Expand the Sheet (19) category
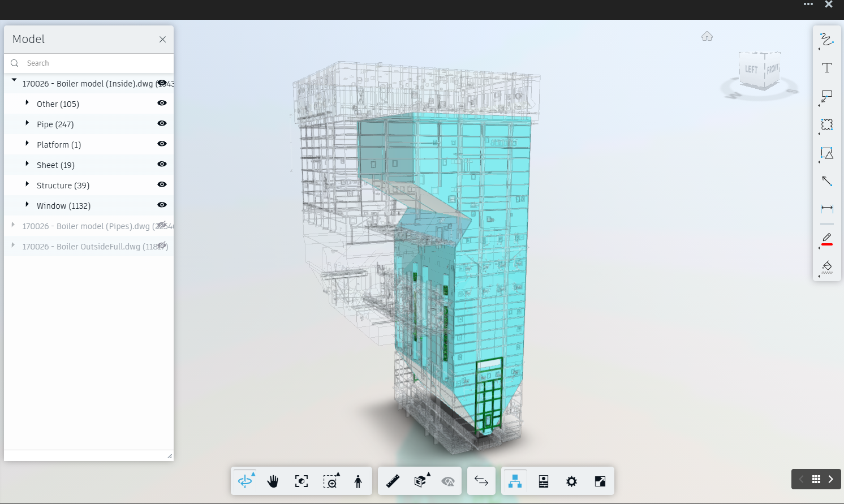 [x=27, y=164]
